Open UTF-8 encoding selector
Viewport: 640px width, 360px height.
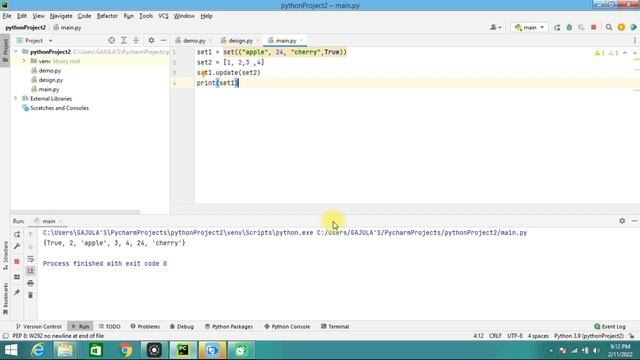515,336
